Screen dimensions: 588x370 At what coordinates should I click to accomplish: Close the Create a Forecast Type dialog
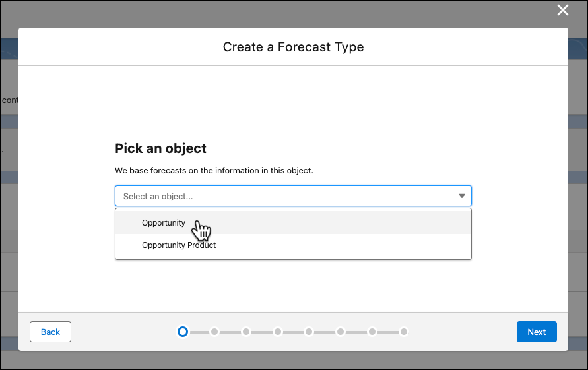562,10
